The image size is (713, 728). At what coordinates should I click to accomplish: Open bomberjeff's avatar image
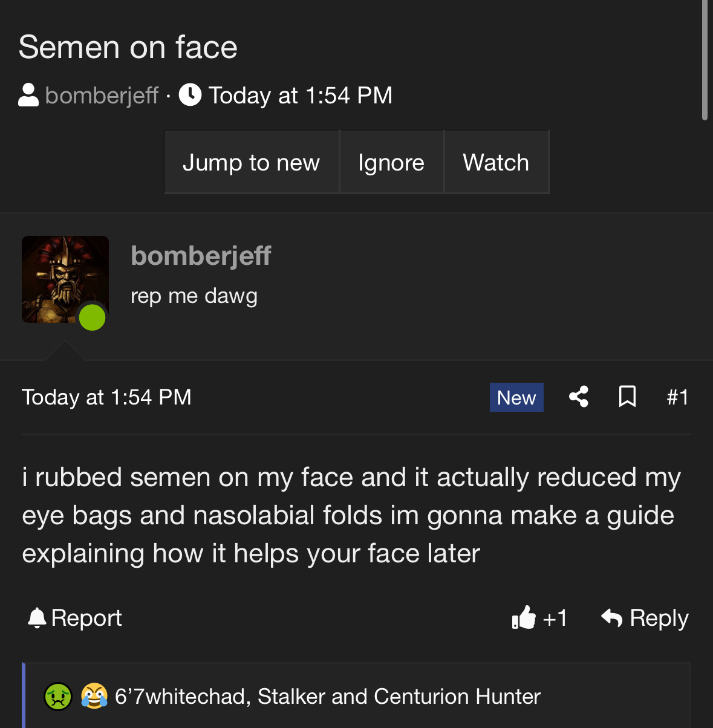tap(65, 279)
